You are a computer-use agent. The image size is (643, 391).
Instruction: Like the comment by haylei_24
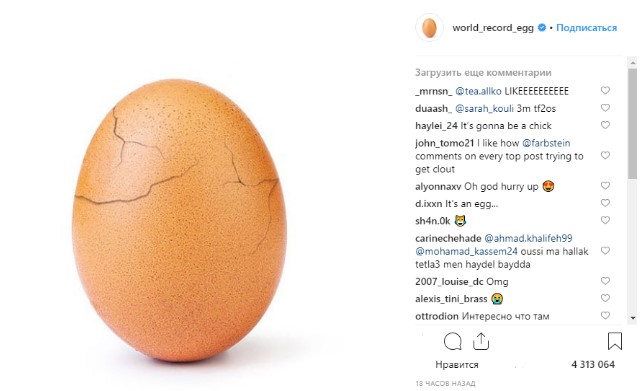coord(605,125)
